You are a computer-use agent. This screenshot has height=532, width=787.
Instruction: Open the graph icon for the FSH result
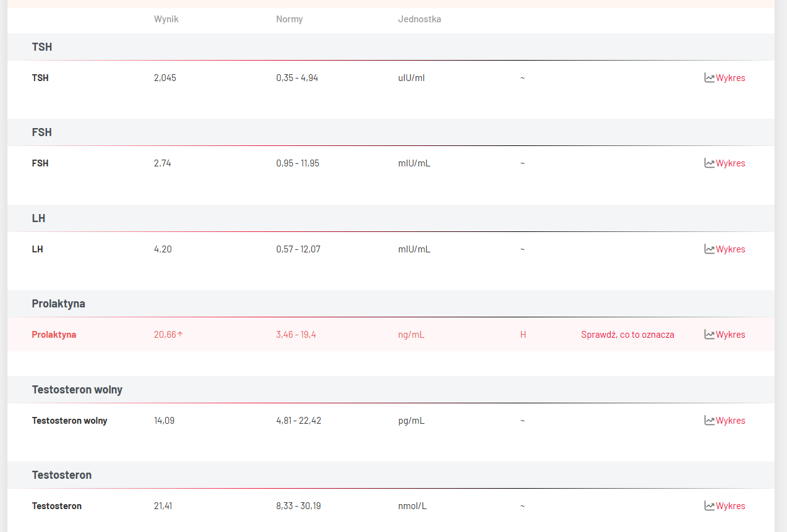click(709, 163)
